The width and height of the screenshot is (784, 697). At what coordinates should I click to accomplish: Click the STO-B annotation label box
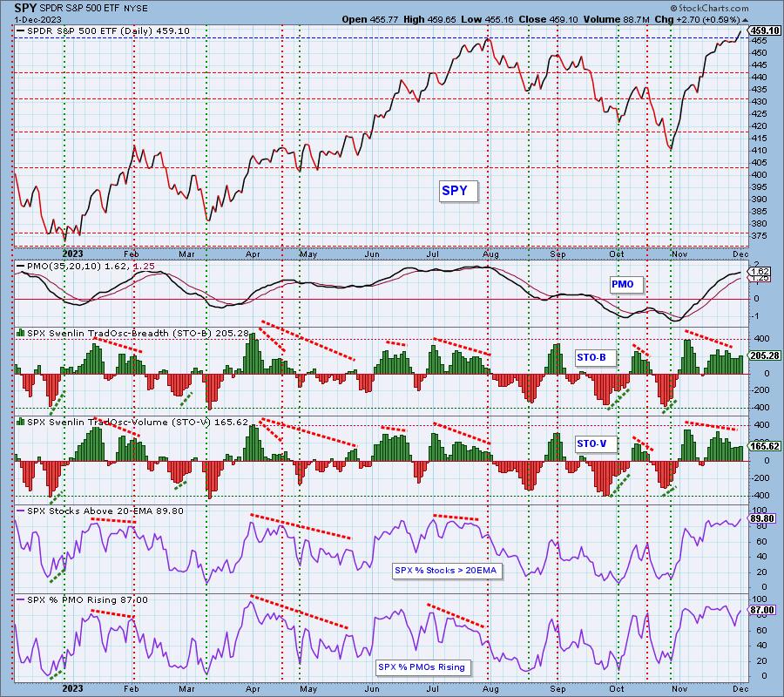(x=594, y=357)
